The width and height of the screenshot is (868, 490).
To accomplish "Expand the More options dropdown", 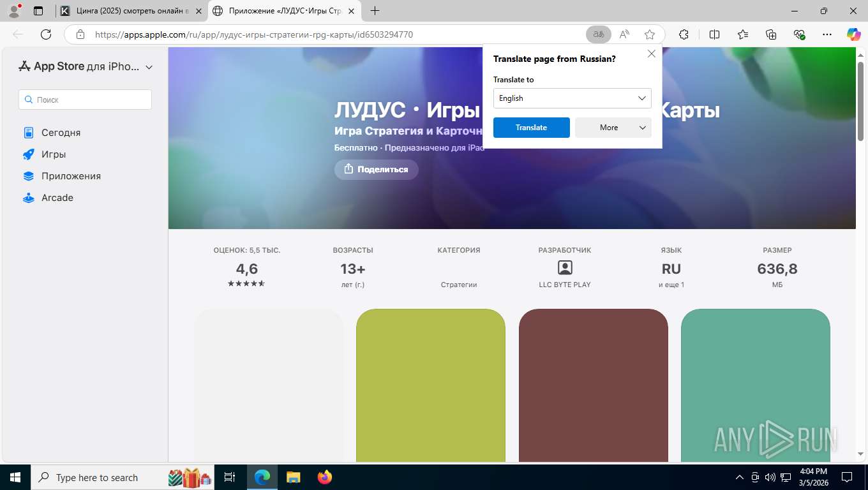I will click(613, 128).
